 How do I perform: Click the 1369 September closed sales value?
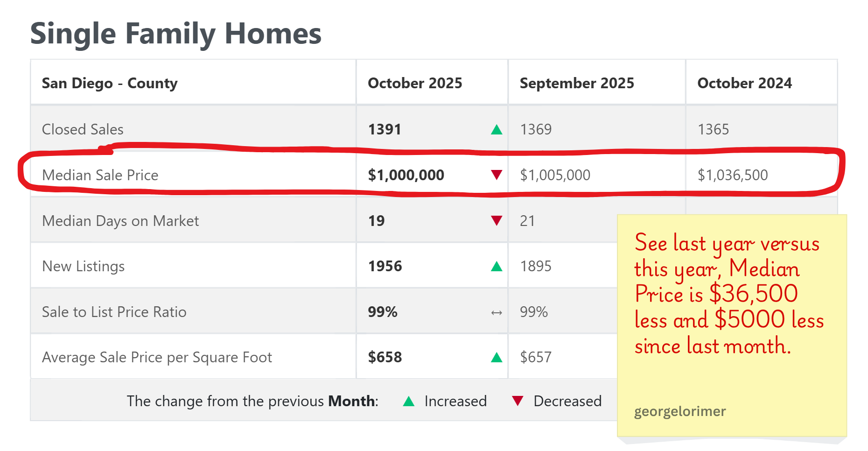[x=536, y=129]
